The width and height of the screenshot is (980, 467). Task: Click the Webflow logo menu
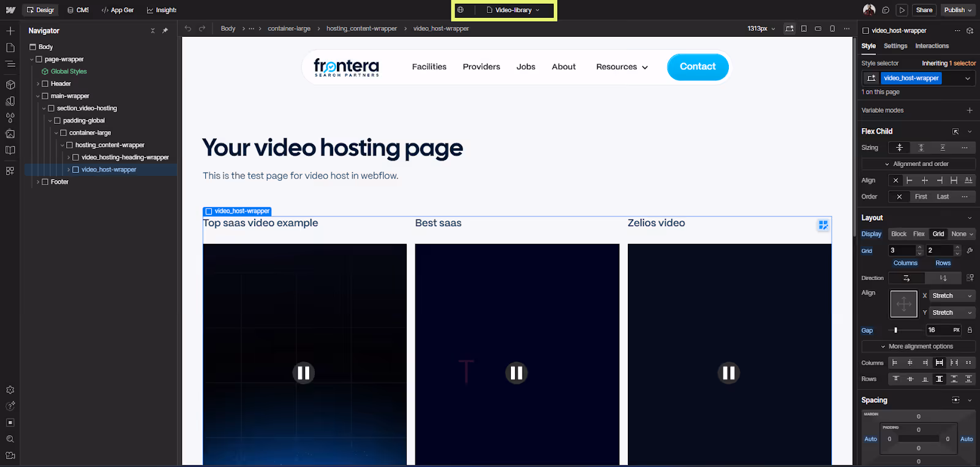click(10, 10)
